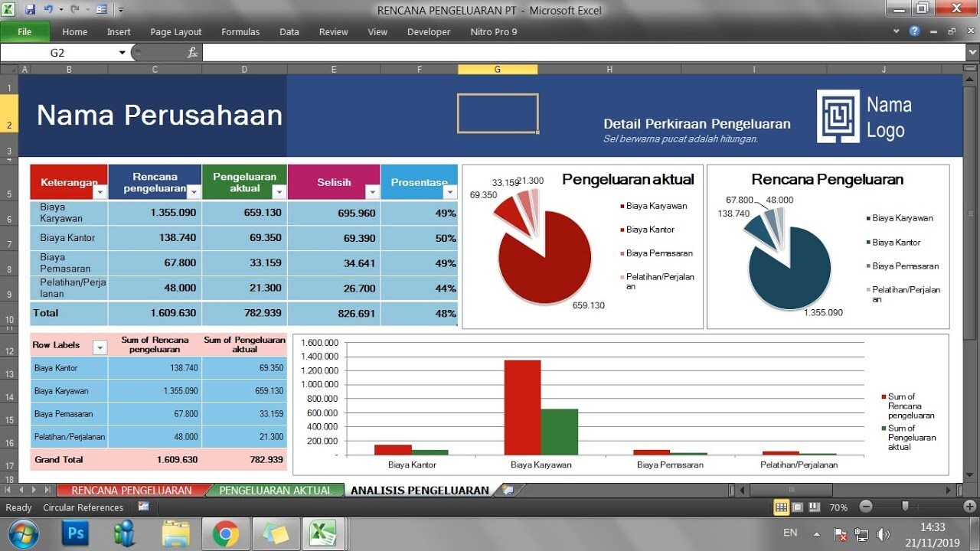Viewport: 980px width, 551px height.
Task: Open the Formulas ribbon tab
Action: (x=240, y=31)
